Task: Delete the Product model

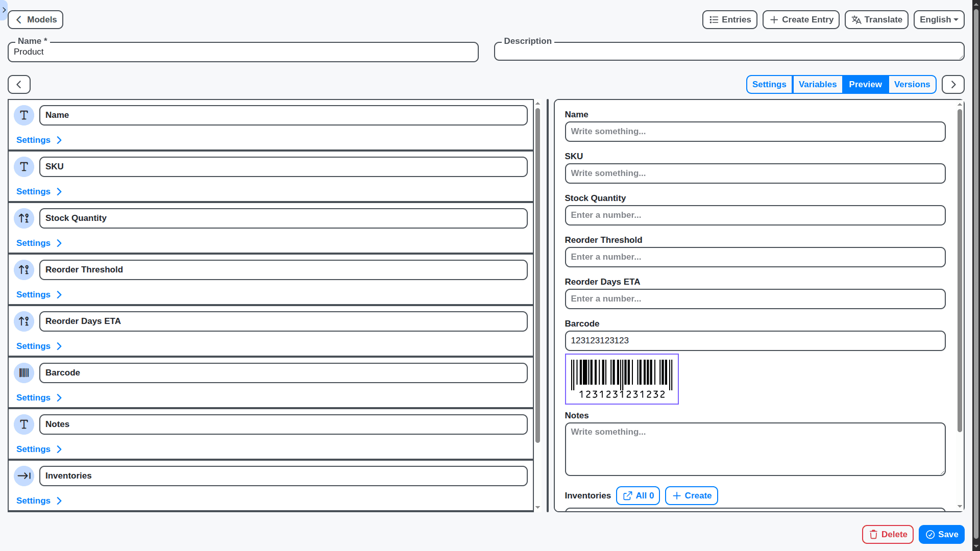Action: point(888,534)
